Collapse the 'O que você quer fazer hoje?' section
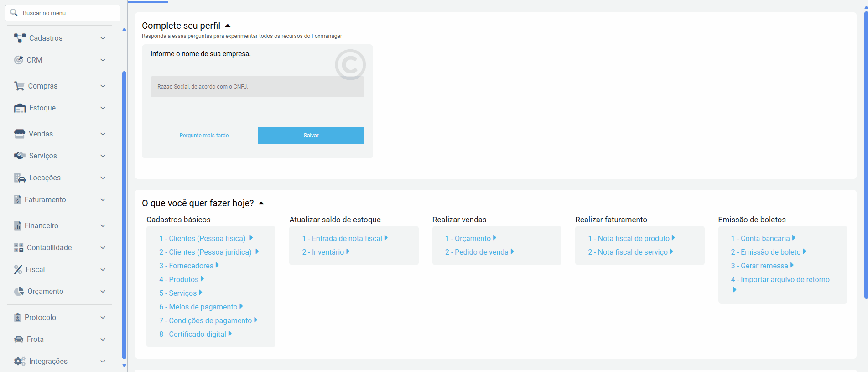Image resolution: width=868 pixels, height=372 pixels. tap(261, 203)
